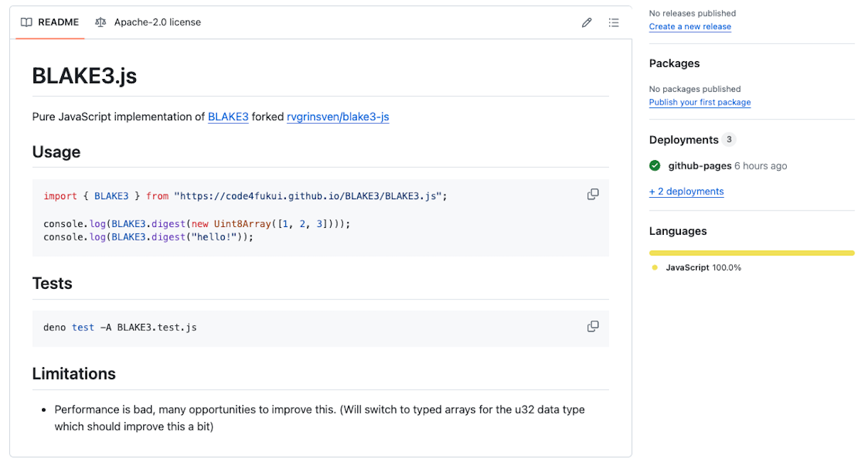
Task: Open the Deployments section heading
Action: pyautogui.click(x=683, y=139)
